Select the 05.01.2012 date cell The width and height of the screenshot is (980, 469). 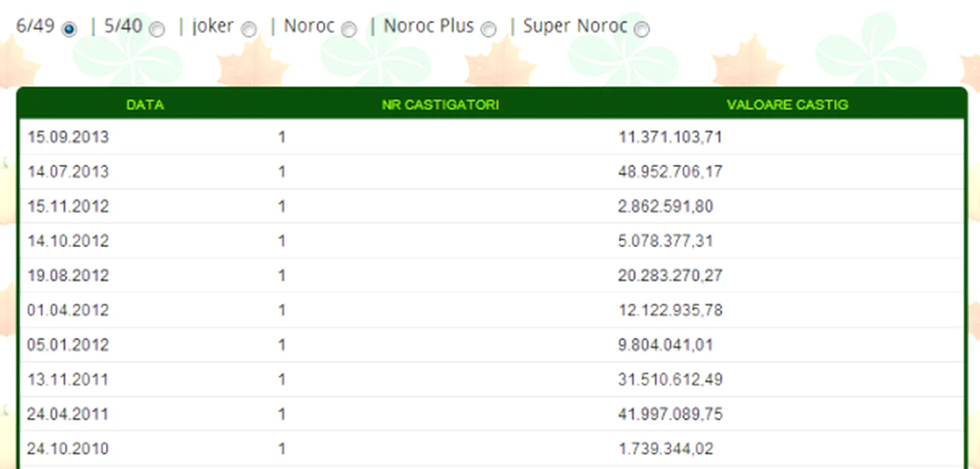(68, 345)
